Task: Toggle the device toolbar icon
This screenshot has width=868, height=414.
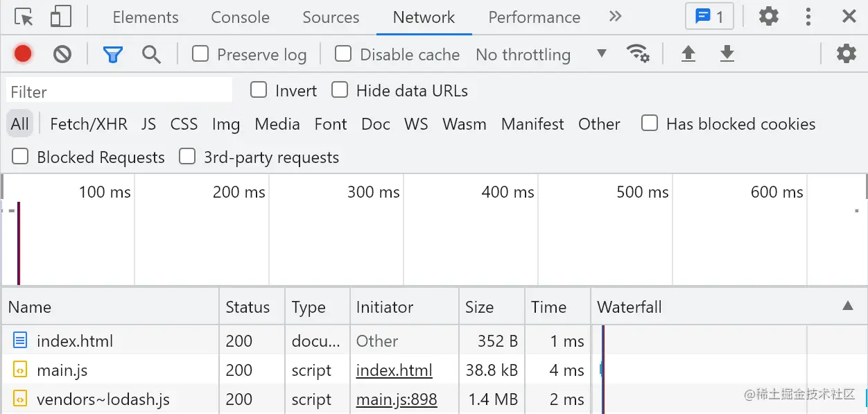Action: [61, 17]
